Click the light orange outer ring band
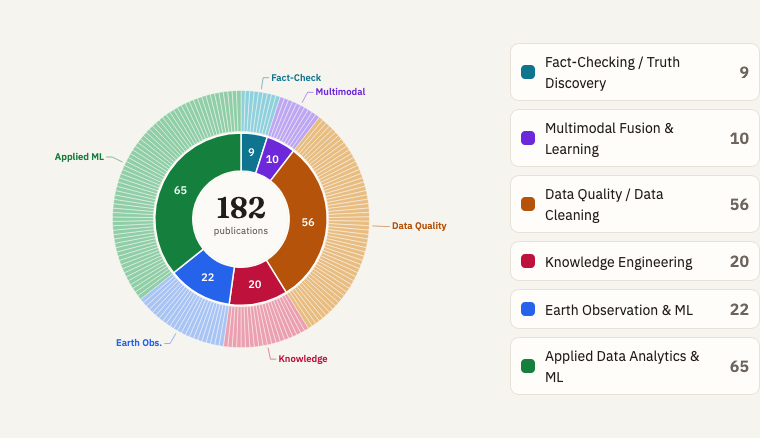Screen dimensions: 760x438 point(348,223)
